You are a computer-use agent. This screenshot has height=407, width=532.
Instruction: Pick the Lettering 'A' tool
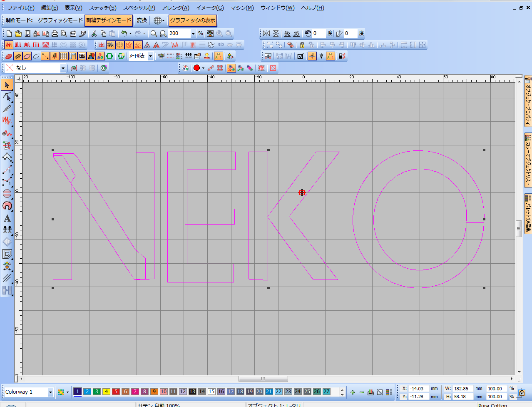[x=7, y=218]
